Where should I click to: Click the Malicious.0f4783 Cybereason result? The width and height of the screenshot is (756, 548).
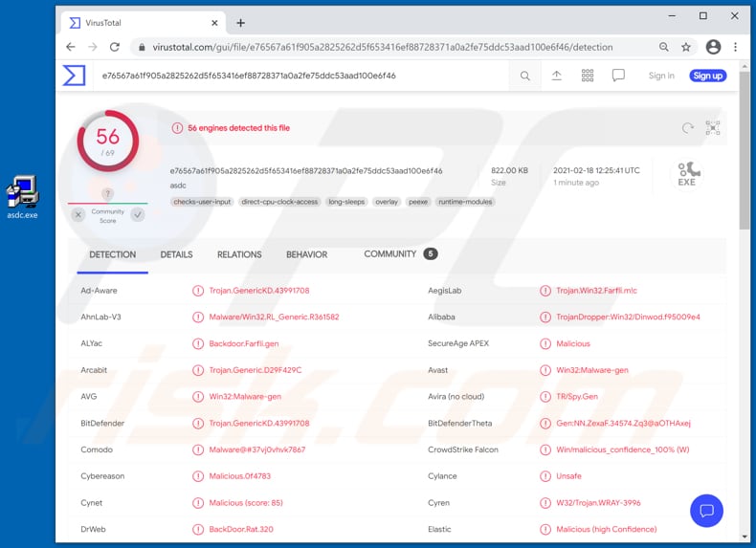239,476
